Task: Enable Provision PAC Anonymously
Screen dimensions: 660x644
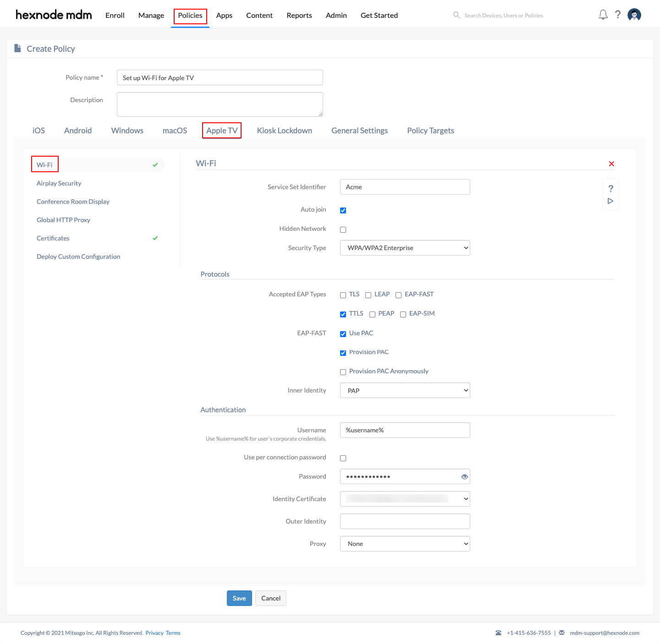Action: [x=343, y=372]
